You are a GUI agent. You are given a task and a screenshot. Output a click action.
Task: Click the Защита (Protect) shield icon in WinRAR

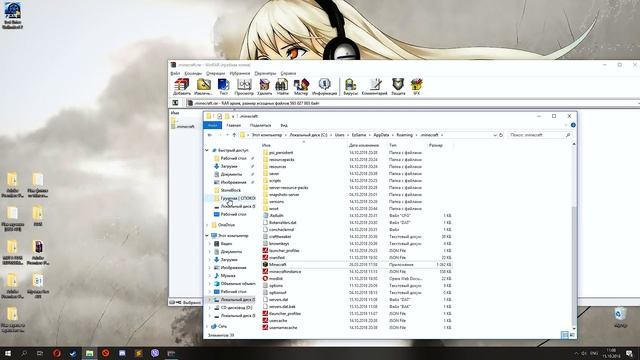398,87
